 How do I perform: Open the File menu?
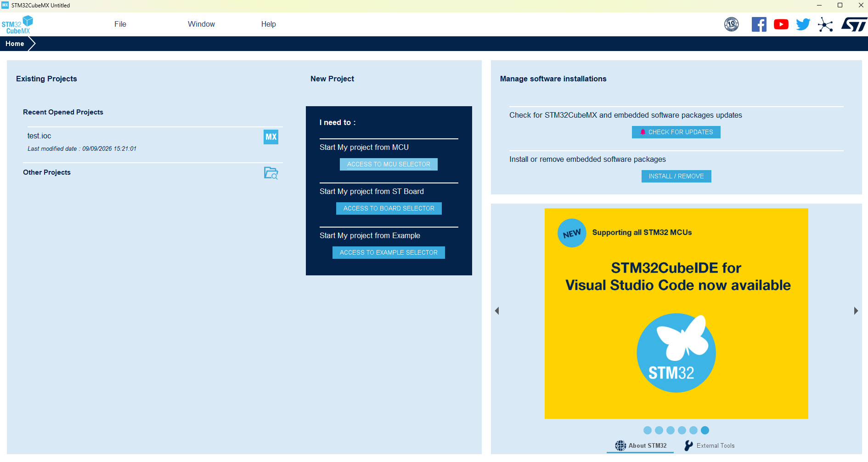pyautogui.click(x=120, y=24)
